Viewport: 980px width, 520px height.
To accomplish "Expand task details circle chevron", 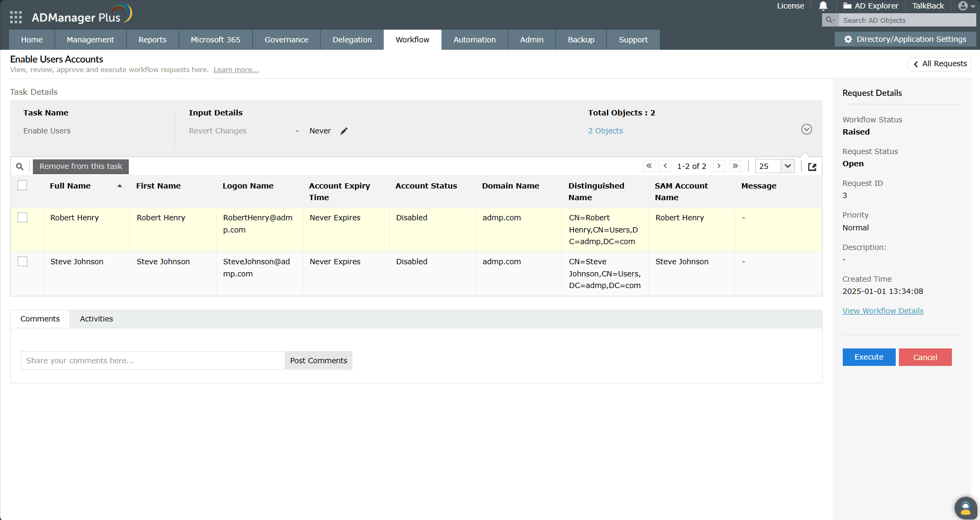I will pos(807,129).
